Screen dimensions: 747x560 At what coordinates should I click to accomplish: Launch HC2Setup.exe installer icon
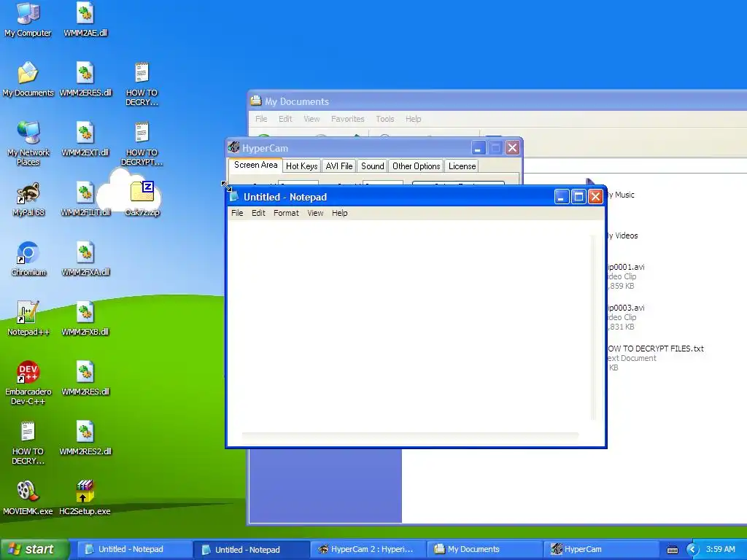pyautogui.click(x=85, y=498)
